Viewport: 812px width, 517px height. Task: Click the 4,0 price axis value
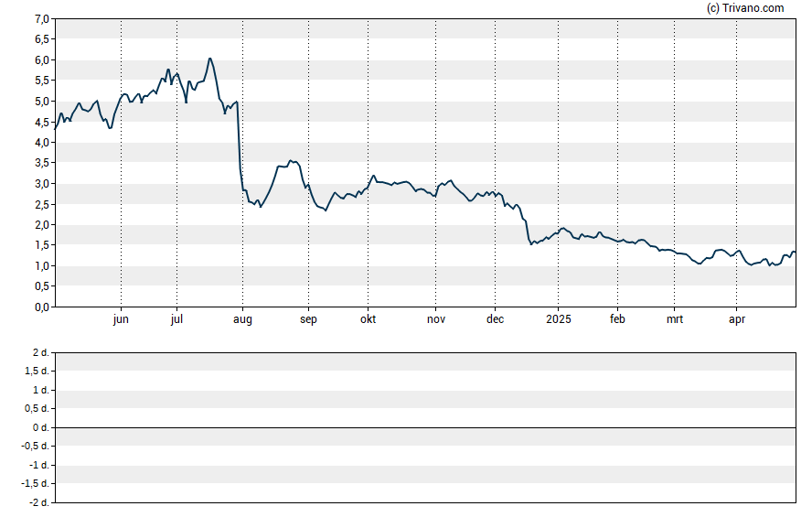click(x=42, y=143)
